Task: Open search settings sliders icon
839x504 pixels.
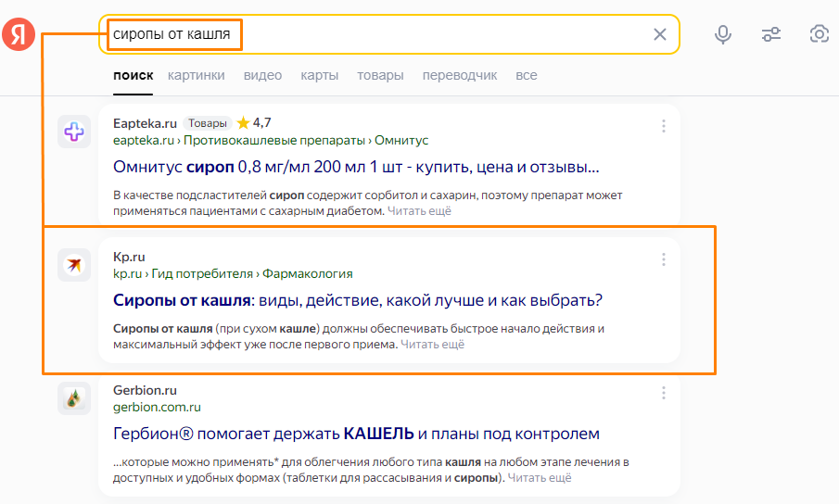Action: coord(771,34)
